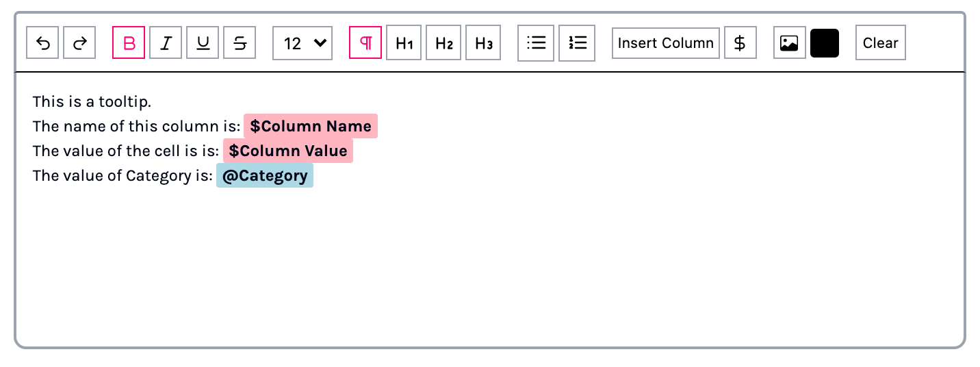Apply Heading 3 style
Viewport: 980px width, 367px height.
click(483, 43)
